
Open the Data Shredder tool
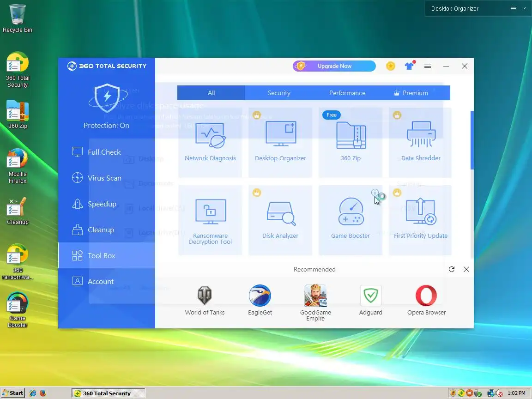[420, 143]
